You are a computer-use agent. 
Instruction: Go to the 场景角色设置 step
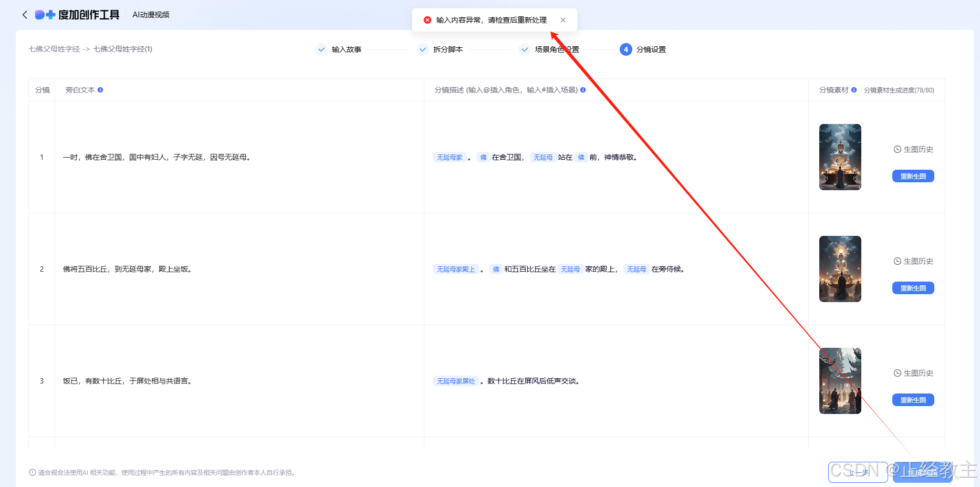coord(557,49)
